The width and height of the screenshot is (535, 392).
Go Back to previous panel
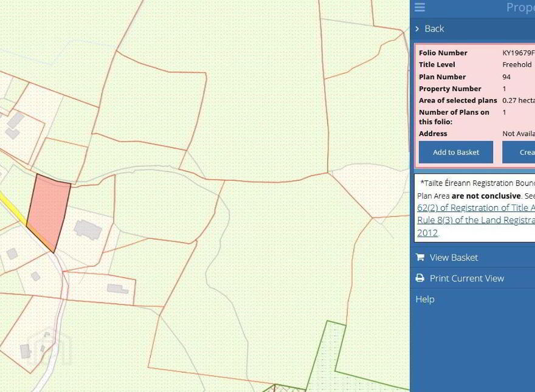[x=434, y=29]
